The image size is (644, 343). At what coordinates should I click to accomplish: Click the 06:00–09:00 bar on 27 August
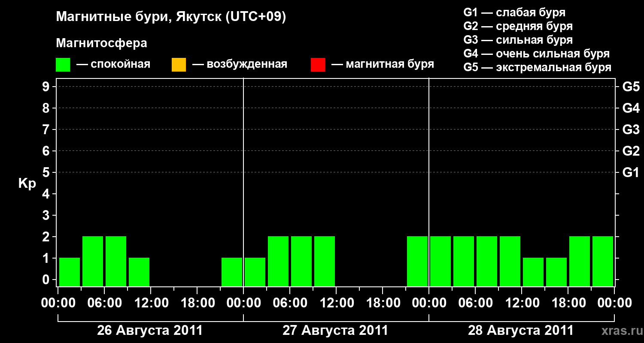pos(301,261)
